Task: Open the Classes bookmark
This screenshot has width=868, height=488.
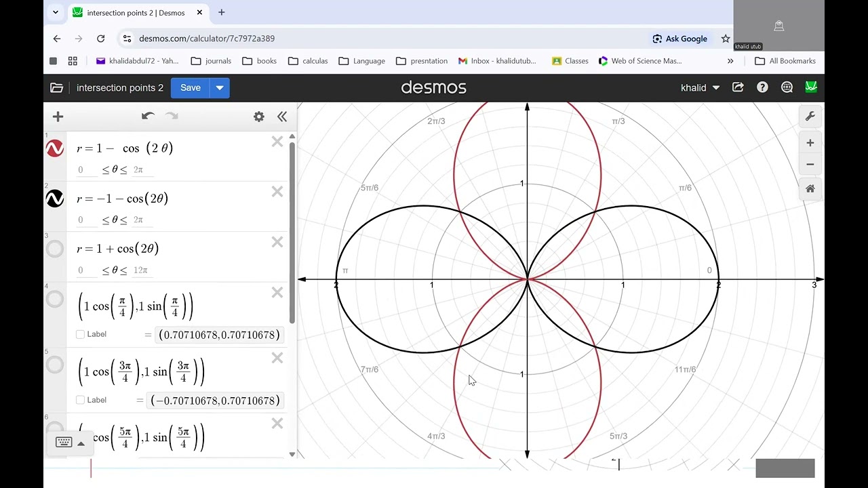Action: (570, 61)
